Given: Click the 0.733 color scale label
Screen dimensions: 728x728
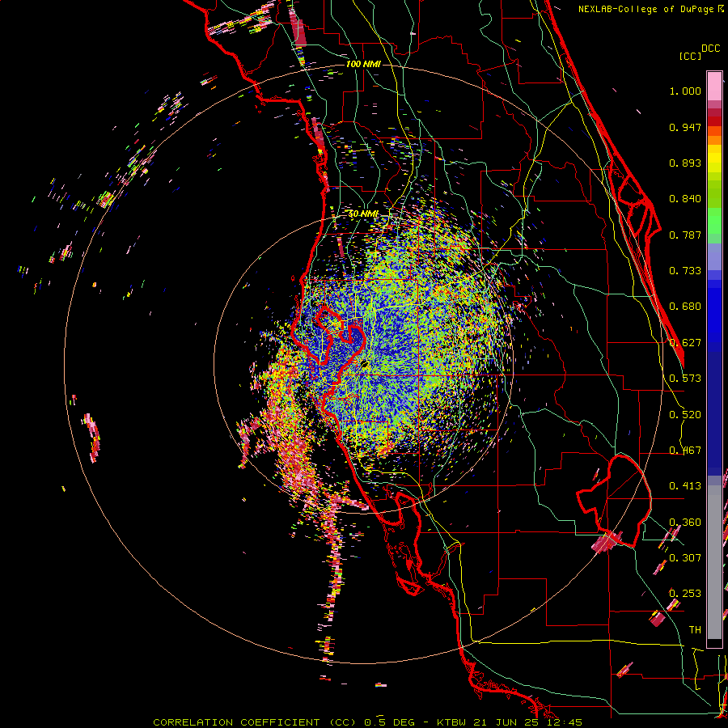Looking at the screenshot, I should pos(685,271).
